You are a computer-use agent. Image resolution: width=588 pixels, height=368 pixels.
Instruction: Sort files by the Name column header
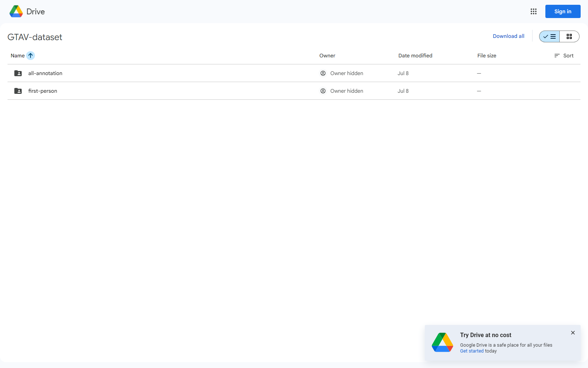18,56
